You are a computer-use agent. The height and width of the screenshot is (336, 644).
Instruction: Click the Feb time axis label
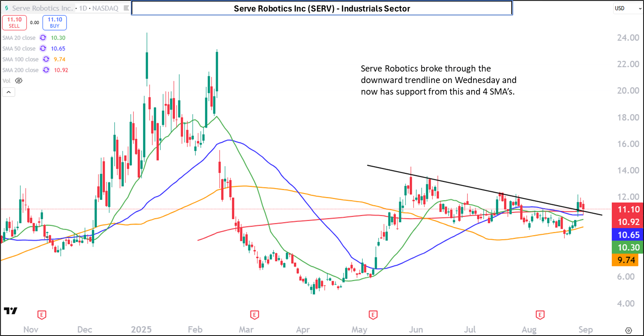[195, 330]
